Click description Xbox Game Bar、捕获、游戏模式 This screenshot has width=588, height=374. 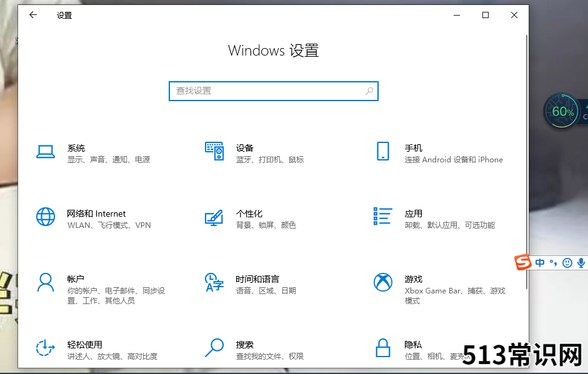coord(455,296)
